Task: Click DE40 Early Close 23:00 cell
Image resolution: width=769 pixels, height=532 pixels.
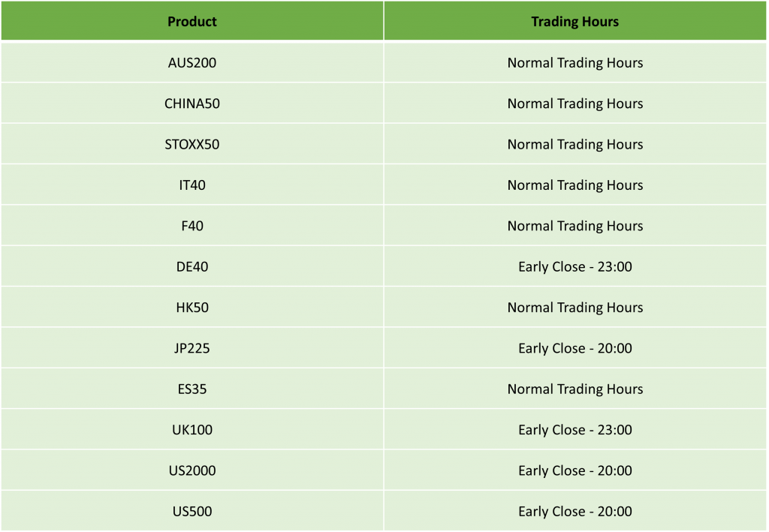Action: 574,266
